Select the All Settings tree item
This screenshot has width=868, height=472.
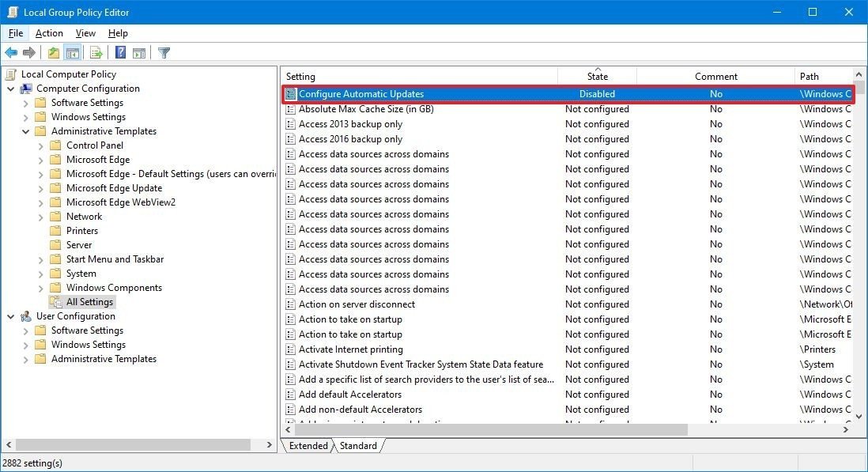(x=90, y=301)
